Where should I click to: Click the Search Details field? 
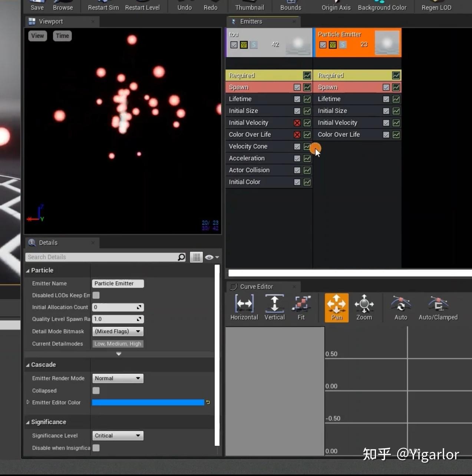click(102, 257)
